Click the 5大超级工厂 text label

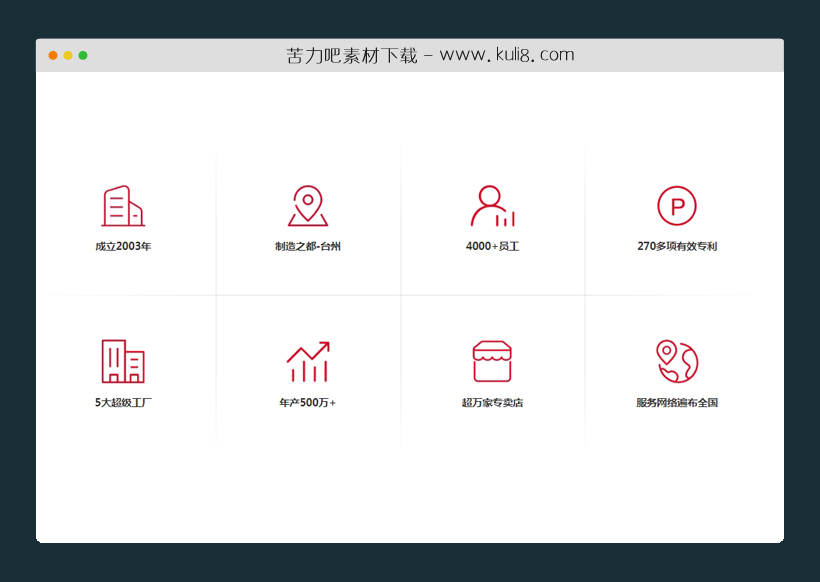click(124, 402)
